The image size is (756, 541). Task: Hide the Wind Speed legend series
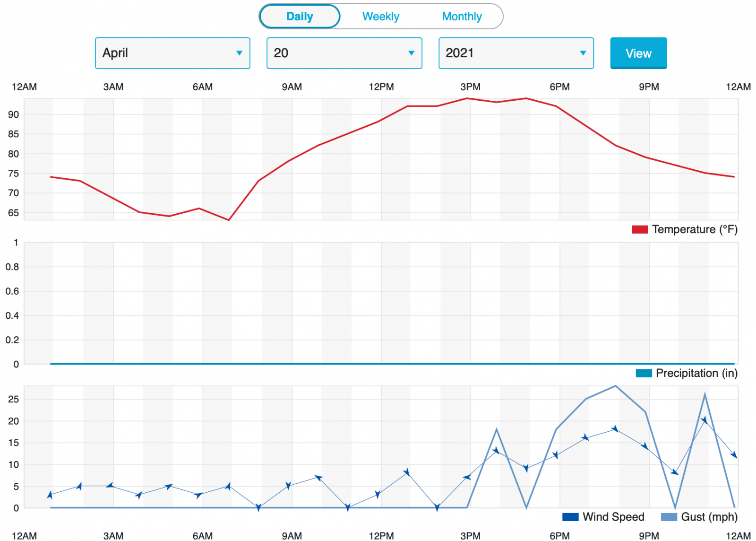(x=603, y=517)
